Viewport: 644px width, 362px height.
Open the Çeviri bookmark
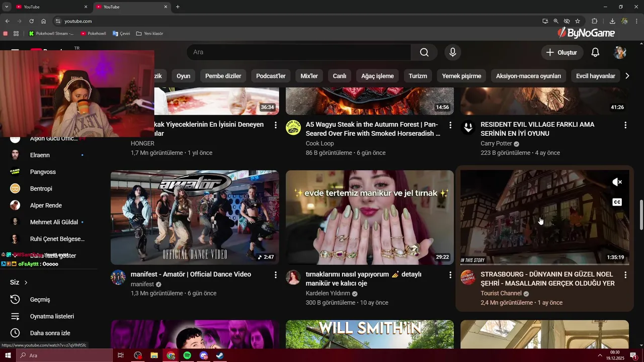coord(121,34)
